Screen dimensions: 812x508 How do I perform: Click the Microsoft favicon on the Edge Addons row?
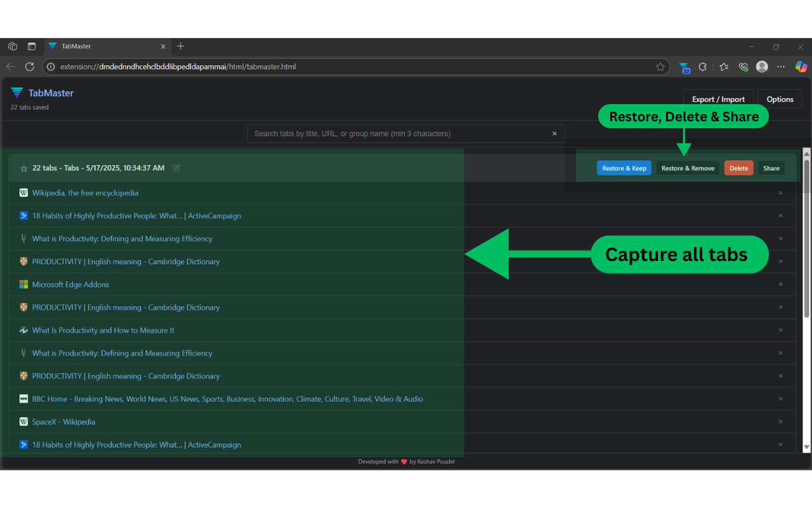point(23,284)
